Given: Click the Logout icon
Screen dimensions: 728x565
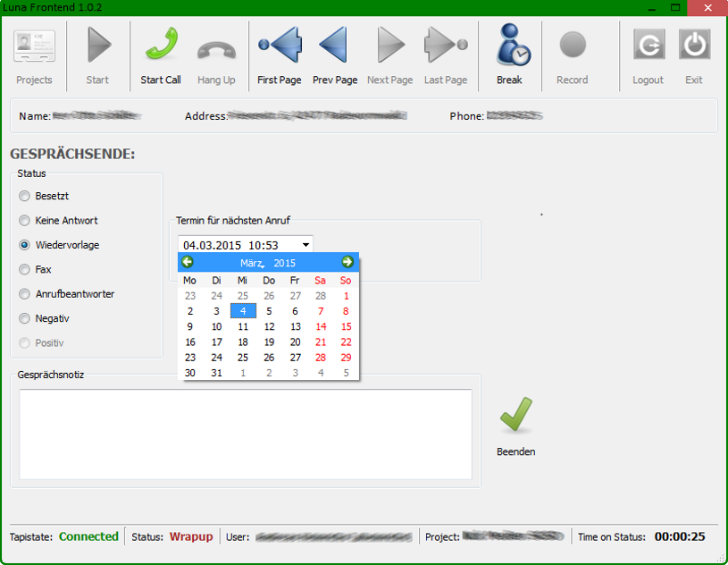Looking at the screenshot, I should (649, 45).
